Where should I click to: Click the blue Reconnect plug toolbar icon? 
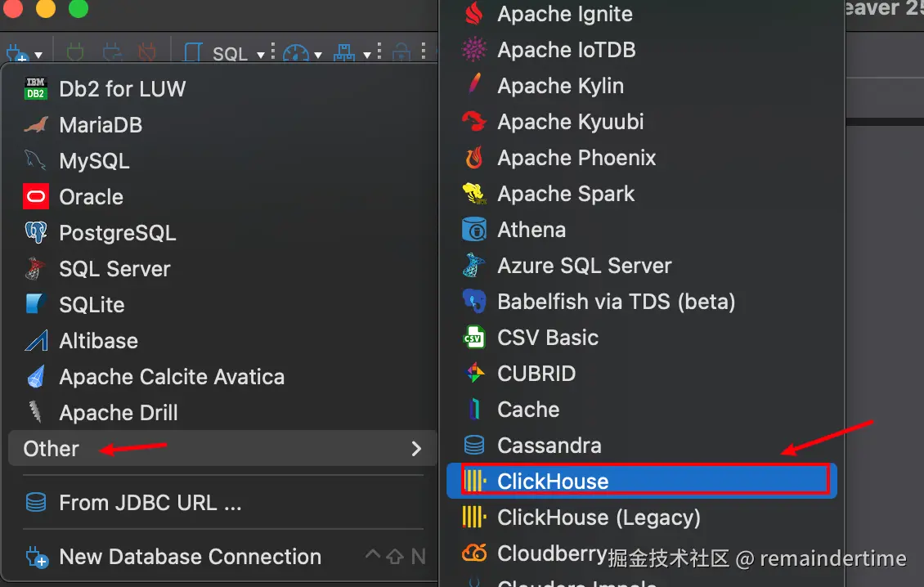[x=111, y=53]
